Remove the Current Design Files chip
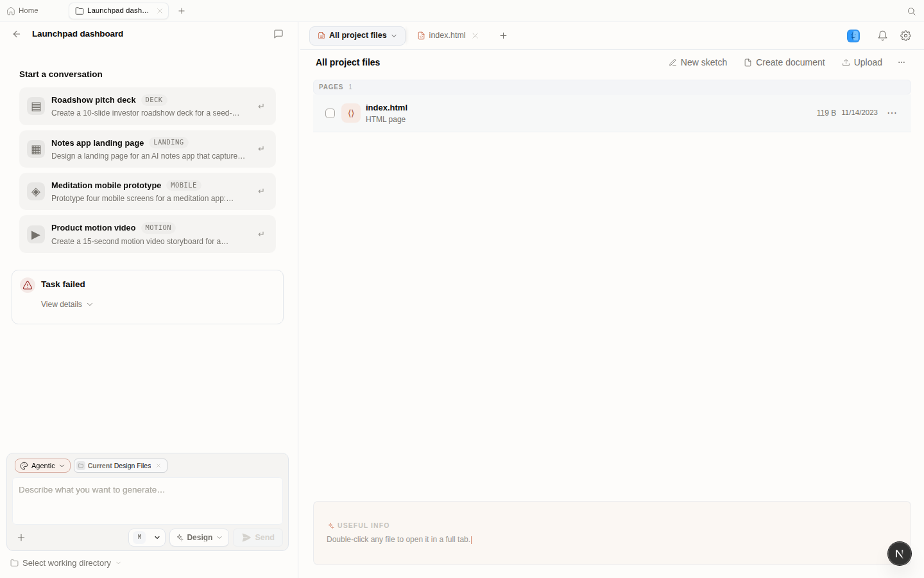Viewport: 924px width, 578px height. [x=158, y=466]
